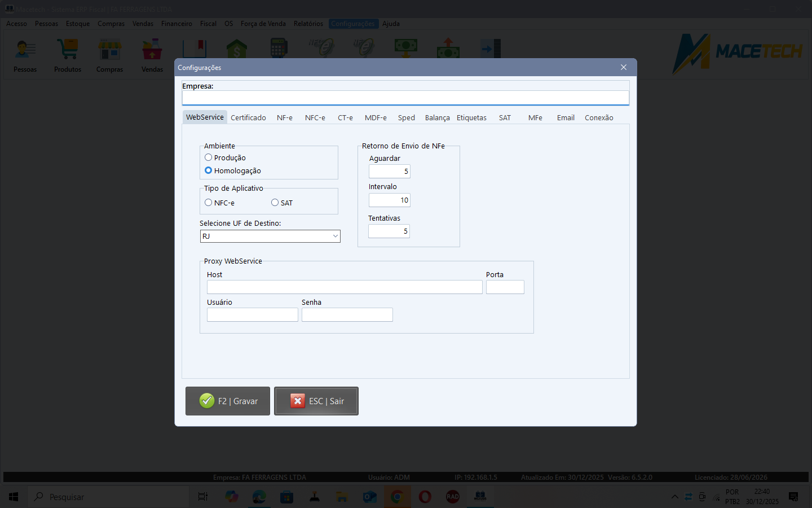Image resolution: width=812 pixels, height=508 pixels.
Task: Open Google Chrome from the taskbar
Action: coord(397,497)
